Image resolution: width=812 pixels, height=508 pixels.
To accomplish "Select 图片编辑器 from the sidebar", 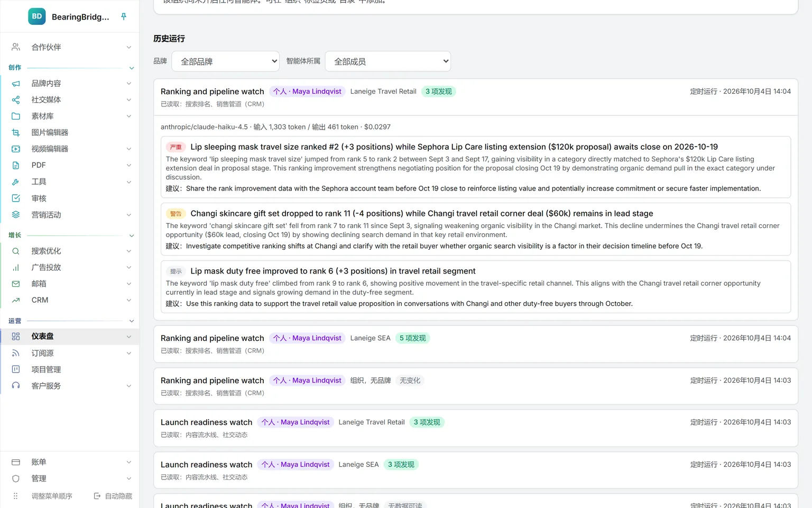I will tap(70, 133).
